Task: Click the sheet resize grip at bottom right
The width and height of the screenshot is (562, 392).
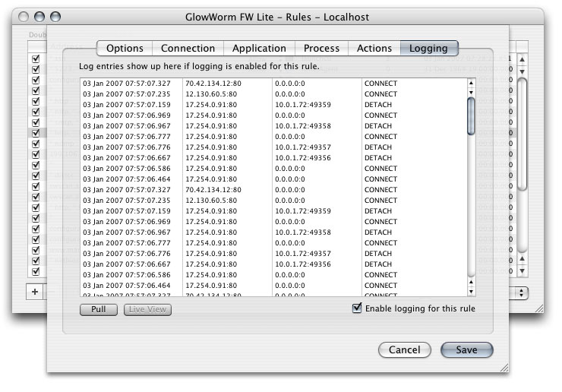Action: click(504, 368)
